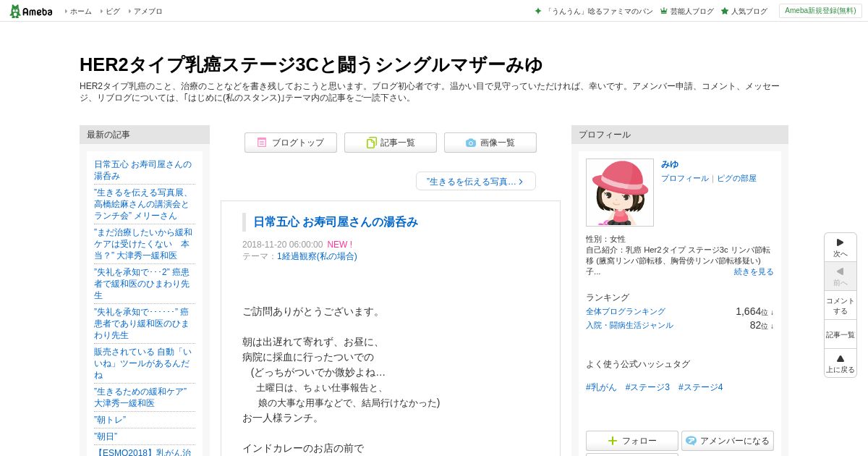The height and width of the screenshot is (456, 868).
Task: Open sidebar entry 日常五心 お寿司屋さんの湯呑み
Action: click(x=142, y=170)
